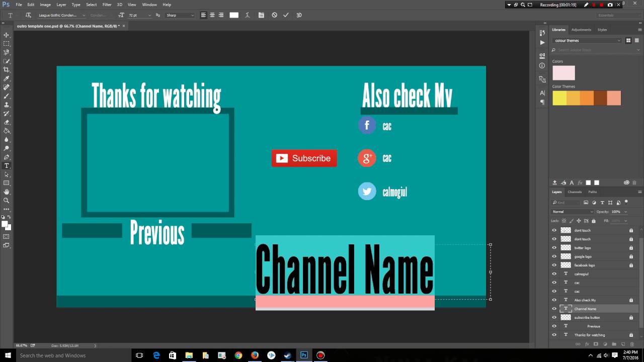This screenshot has height=362, width=644.
Task: Switch libraries to list view
Action: (636, 41)
